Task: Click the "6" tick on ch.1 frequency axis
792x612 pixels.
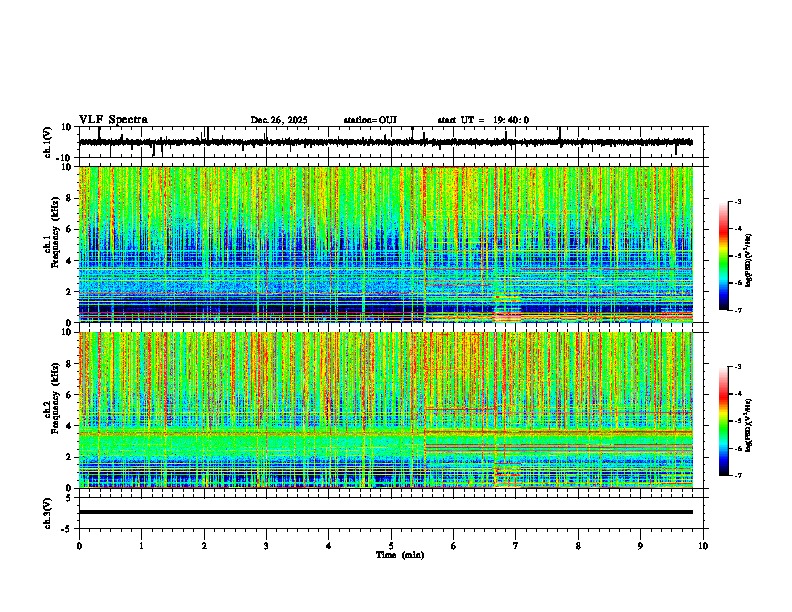Action: click(70, 229)
